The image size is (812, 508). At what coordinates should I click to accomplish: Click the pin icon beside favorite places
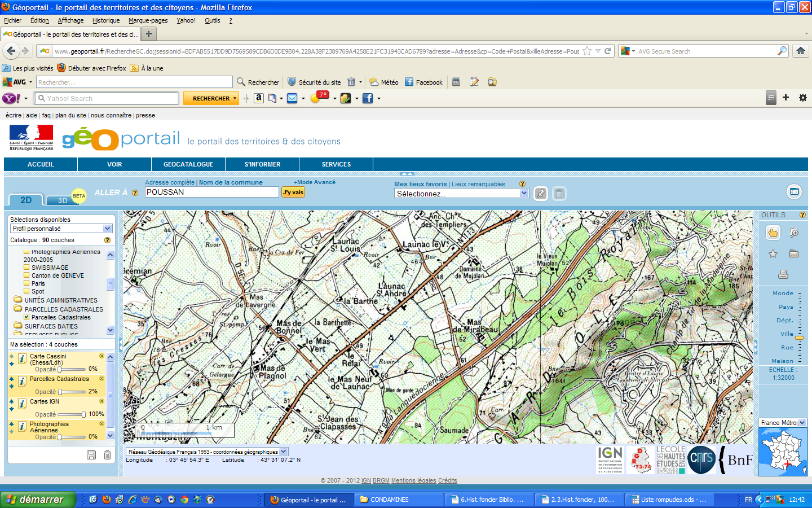[540, 194]
